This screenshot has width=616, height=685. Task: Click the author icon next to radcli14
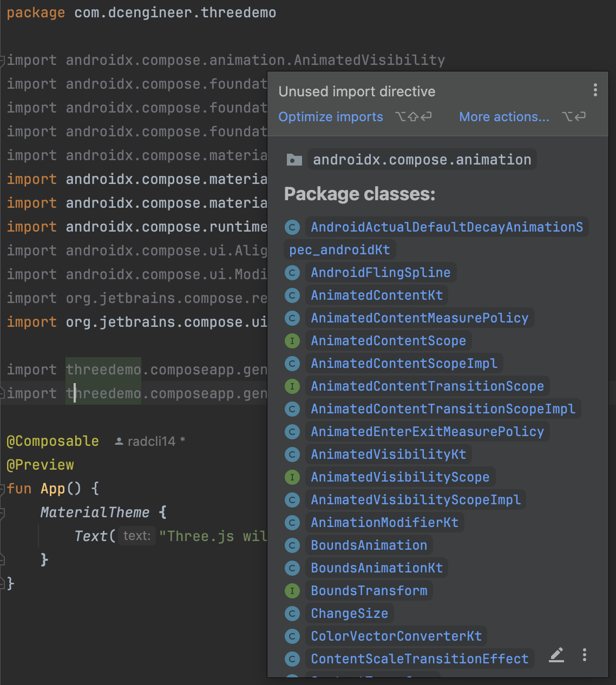[119, 442]
